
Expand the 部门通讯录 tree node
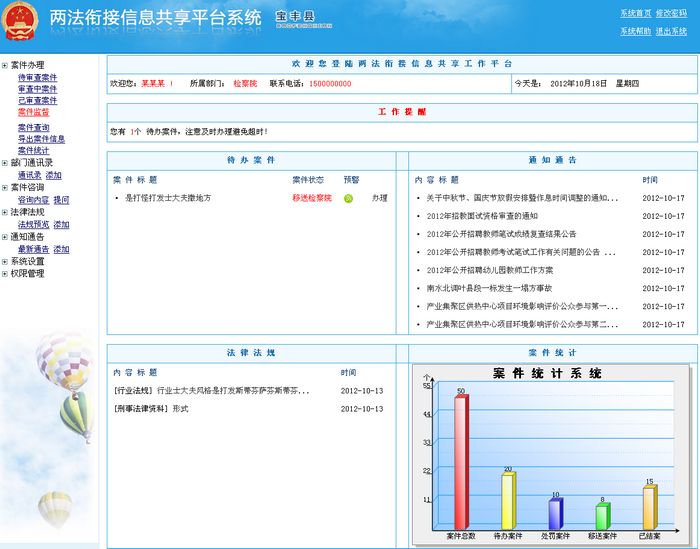(x=5, y=162)
